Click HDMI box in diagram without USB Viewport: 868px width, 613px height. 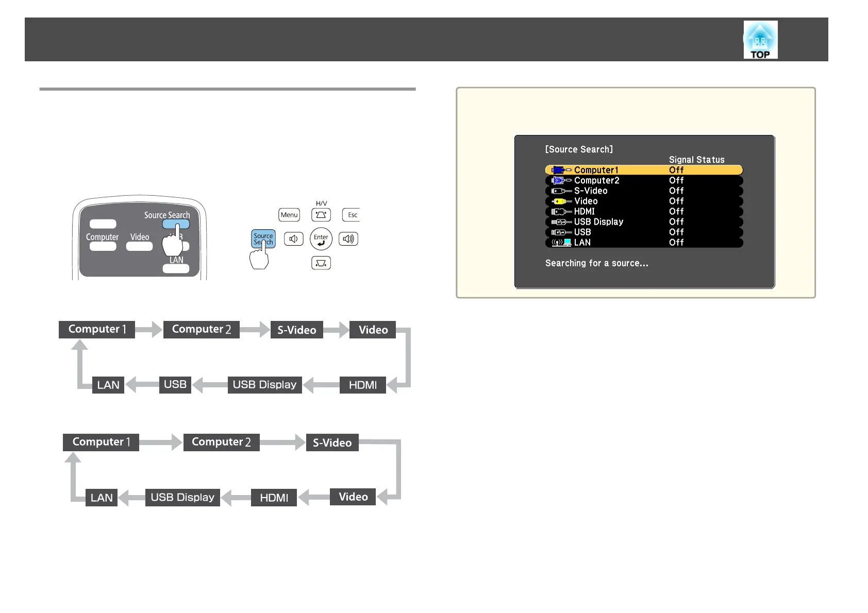(x=274, y=498)
